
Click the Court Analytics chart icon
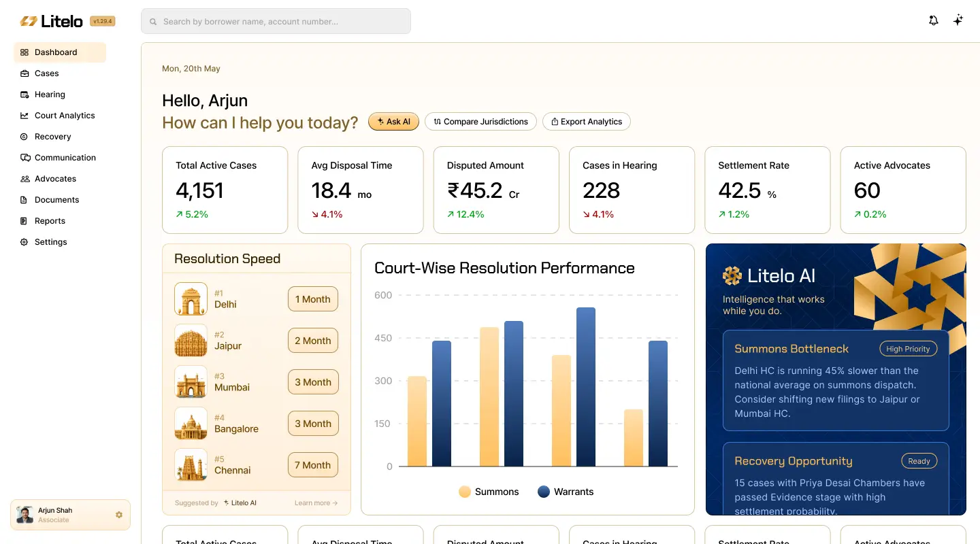24,116
